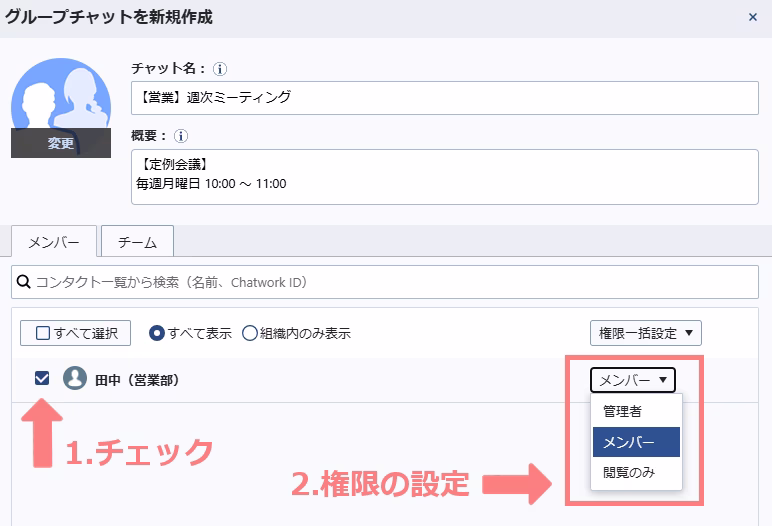Image resolution: width=772 pixels, height=526 pixels.
Task: Click the 変更 button on avatar
Action: [x=61, y=143]
